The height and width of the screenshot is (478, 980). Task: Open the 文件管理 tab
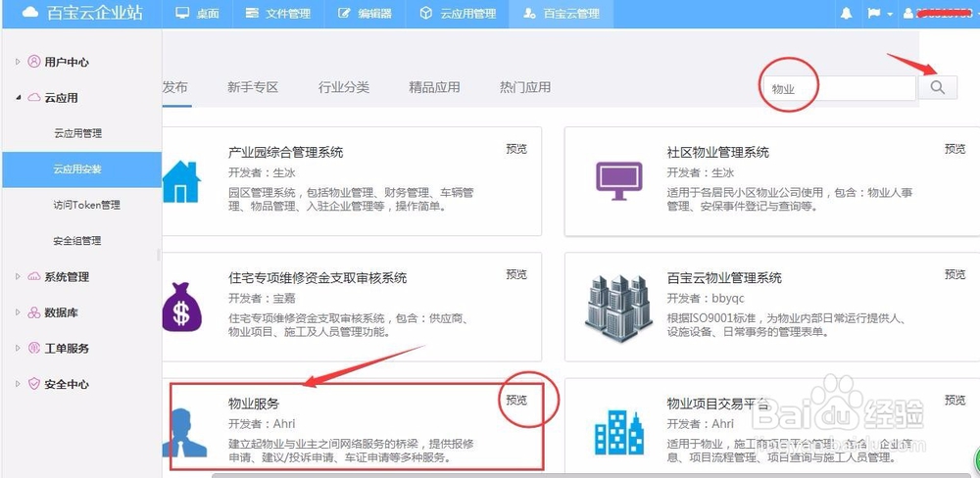pyautogui.click(x=277, y=14)
